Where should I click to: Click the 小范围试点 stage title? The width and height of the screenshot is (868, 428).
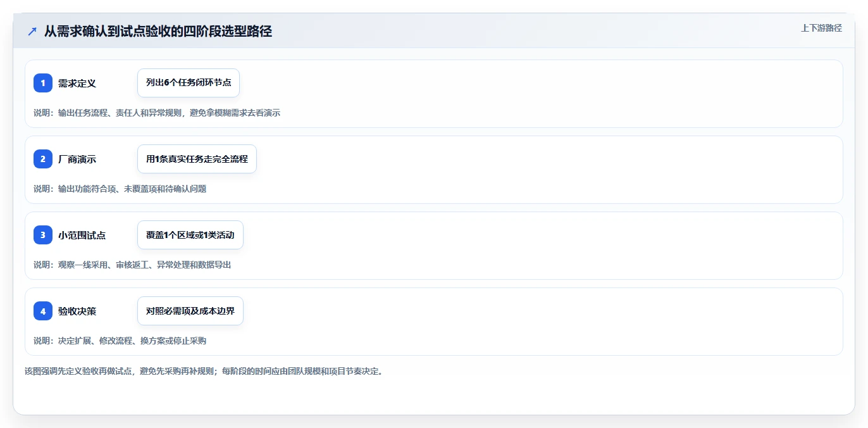pyautogui.click(x=82, y=235)
